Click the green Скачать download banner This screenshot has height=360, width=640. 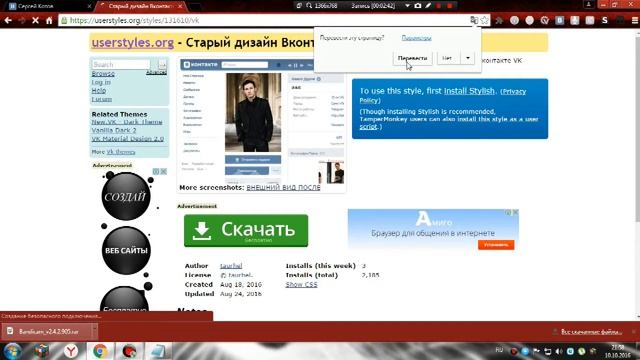point(246,231)
